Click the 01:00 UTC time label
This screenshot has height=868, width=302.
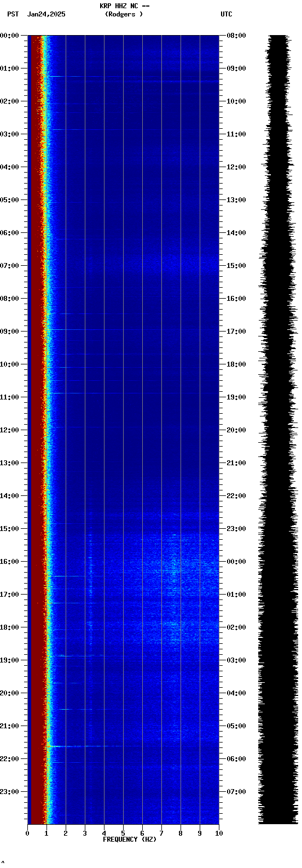pyautogui.click(x=236, y=595)
